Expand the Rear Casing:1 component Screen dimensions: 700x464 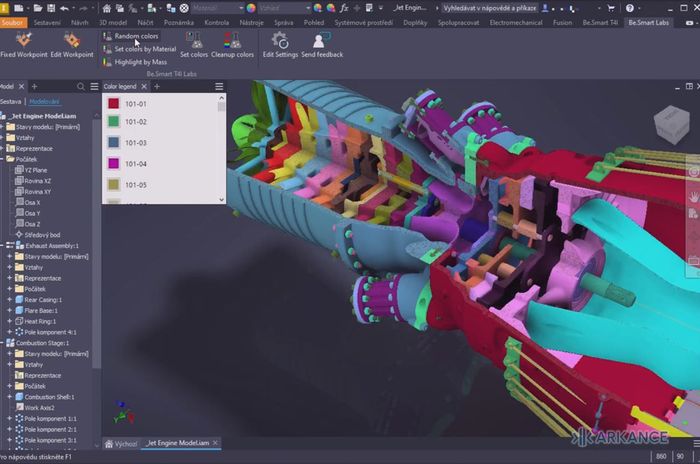pyautogui.click(x=9, y=299)
